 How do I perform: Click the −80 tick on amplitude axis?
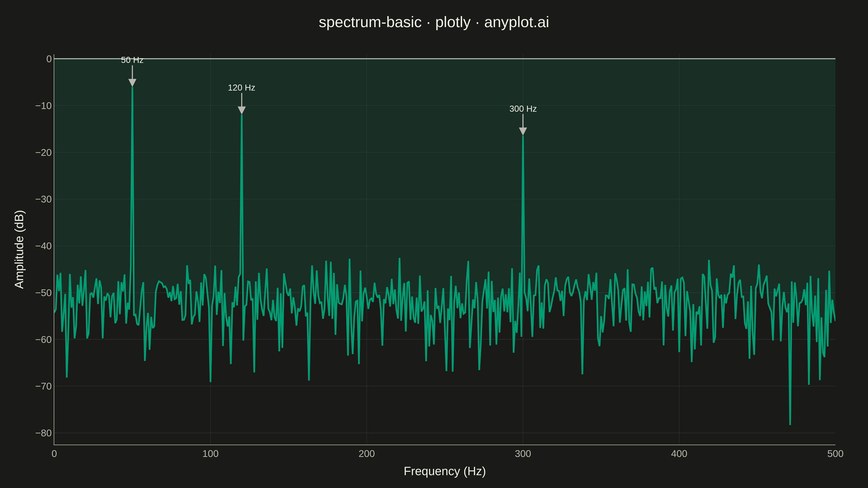click(43, 433)
